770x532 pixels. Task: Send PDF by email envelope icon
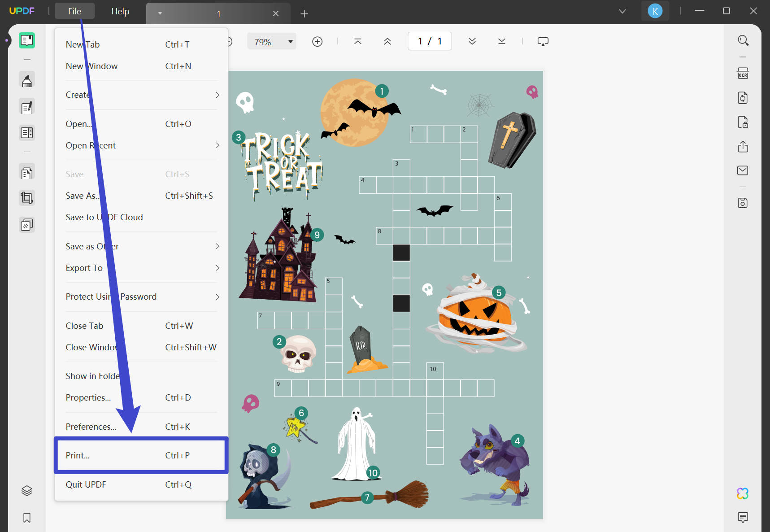click(743, 170)
